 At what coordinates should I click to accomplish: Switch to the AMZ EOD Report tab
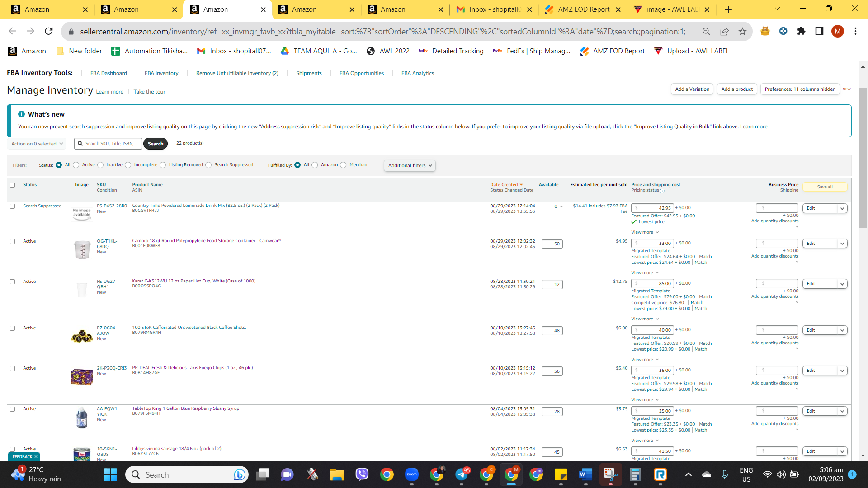coord(583,9)
